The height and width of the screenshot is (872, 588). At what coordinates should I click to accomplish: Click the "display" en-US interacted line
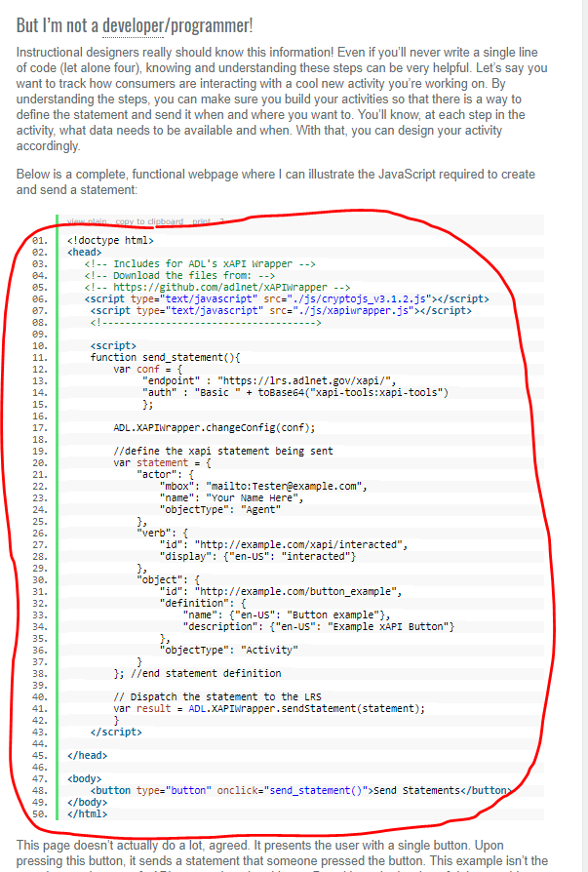tap(257, 556)
